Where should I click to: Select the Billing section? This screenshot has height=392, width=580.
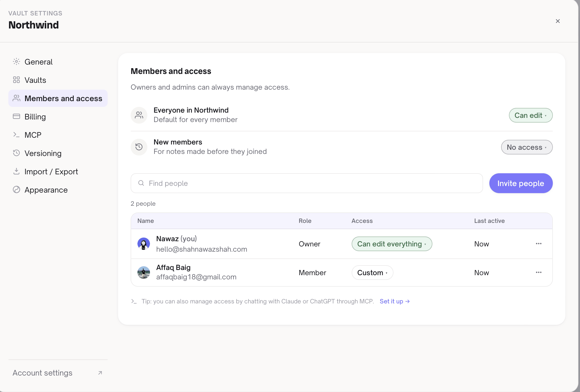(x=58, y=117)
